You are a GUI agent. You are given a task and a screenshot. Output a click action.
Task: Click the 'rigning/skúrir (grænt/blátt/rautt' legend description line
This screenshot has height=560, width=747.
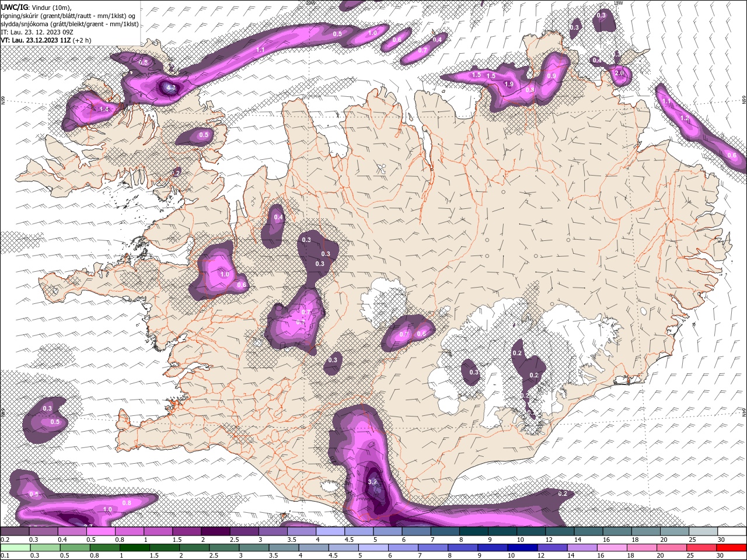tap(69, 15)
